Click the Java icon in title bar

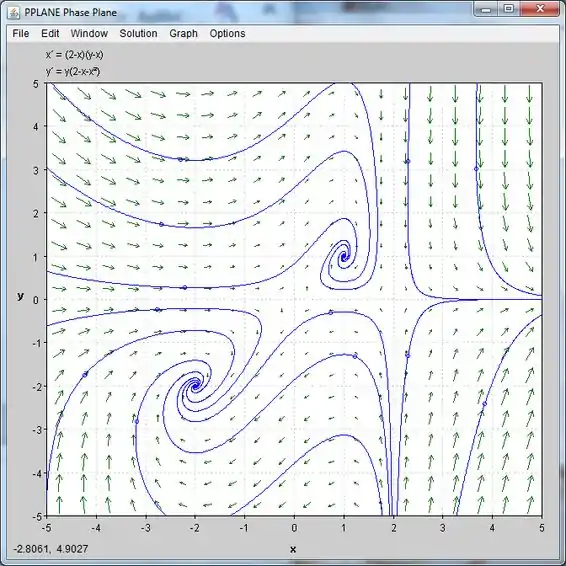point(14,13)
